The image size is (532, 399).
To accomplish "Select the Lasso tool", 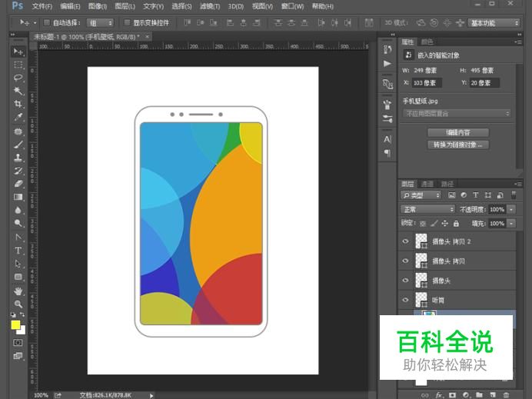I will tap(18, 78).
